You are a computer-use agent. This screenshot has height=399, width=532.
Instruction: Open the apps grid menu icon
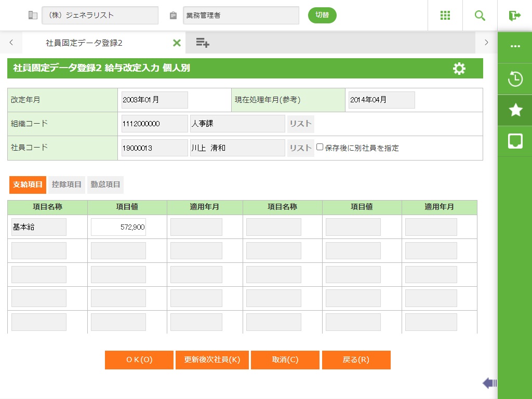pos(445,16)
